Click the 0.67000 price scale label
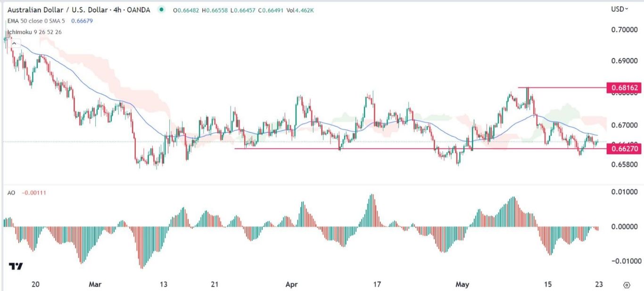 625,125
